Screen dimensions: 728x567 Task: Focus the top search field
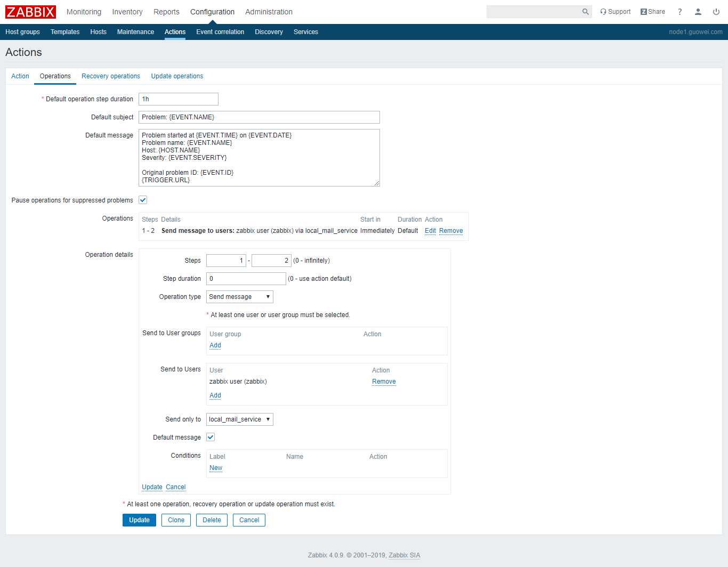pyautogui.click(x=533, y=12)
